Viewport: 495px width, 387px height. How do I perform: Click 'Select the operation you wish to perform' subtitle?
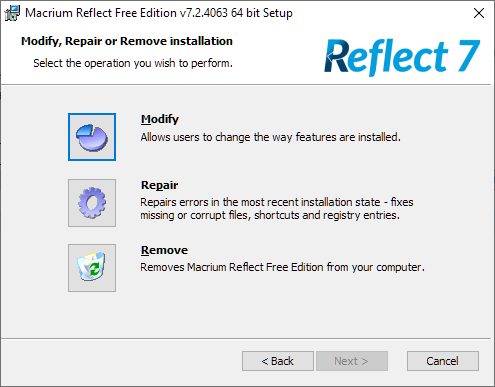(133, 63)
